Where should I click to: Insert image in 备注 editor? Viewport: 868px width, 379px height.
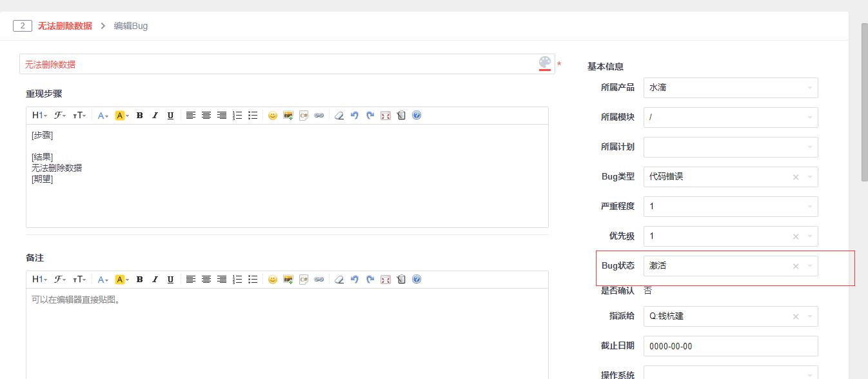(x=288, y=280)
